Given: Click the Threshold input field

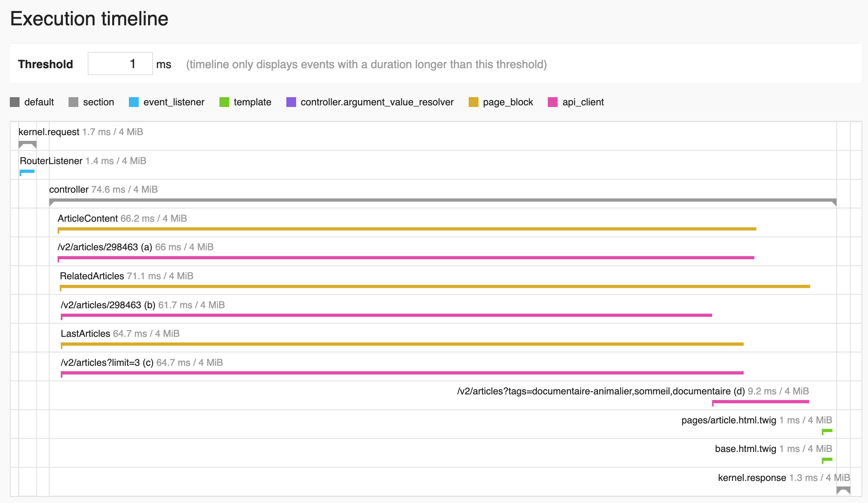Looking at the screenshot, I should pos(120,64).
